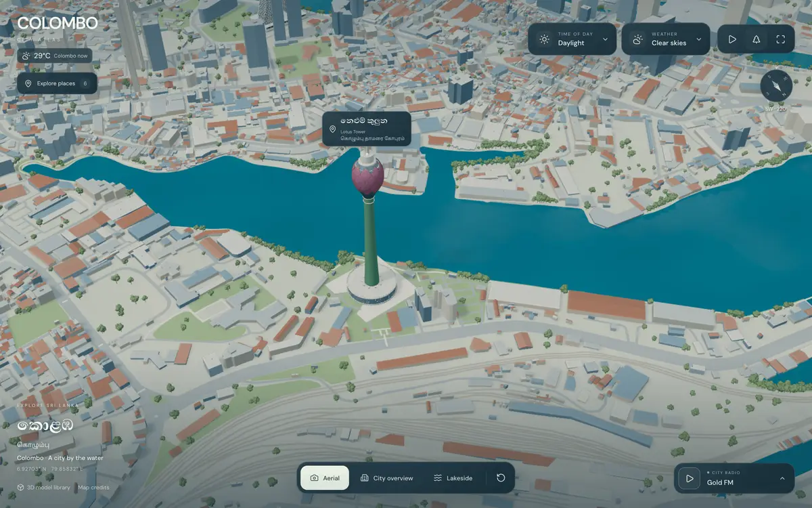Open the Time of Day dropdown
812x508 pixels.
click(x=572, y=39)
